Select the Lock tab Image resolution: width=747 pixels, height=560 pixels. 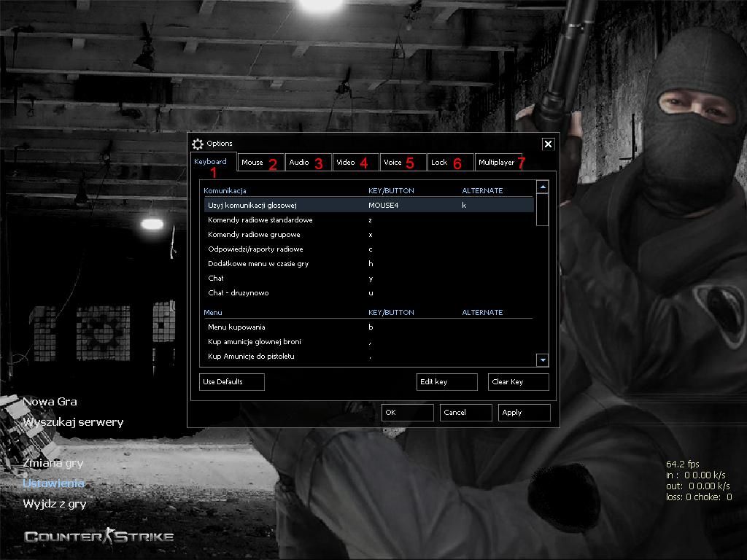449,163
